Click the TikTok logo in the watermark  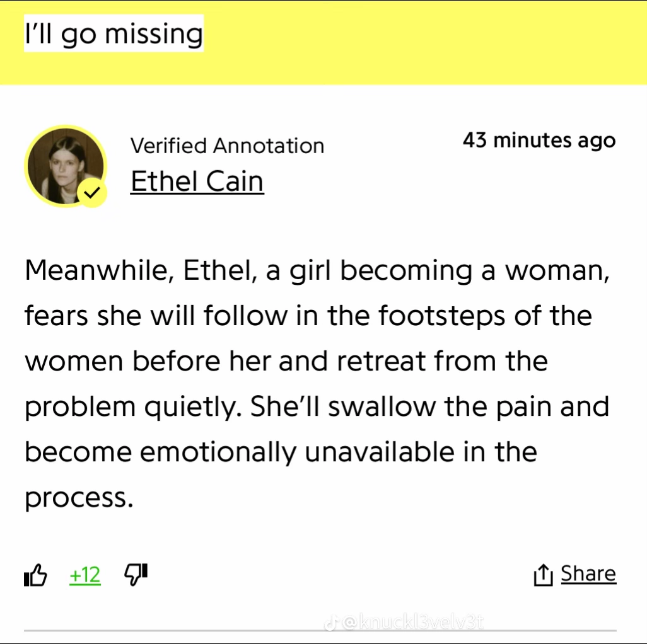pos(330,623)
